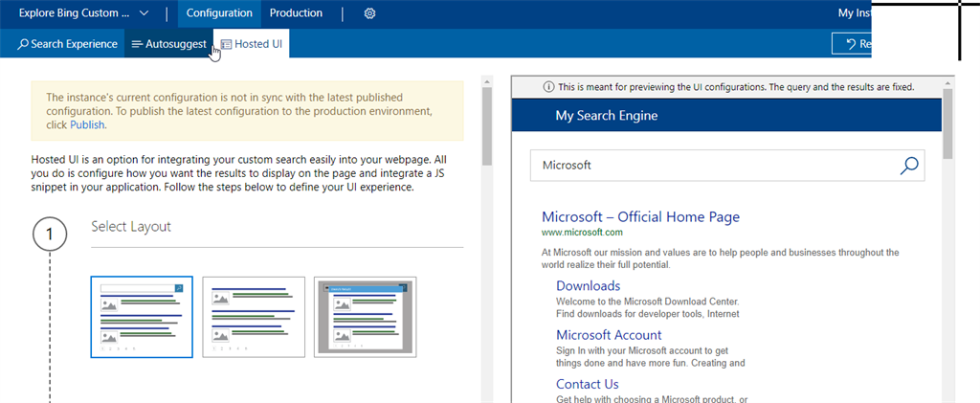Open the Autosuggest tab

pos(168,44)
